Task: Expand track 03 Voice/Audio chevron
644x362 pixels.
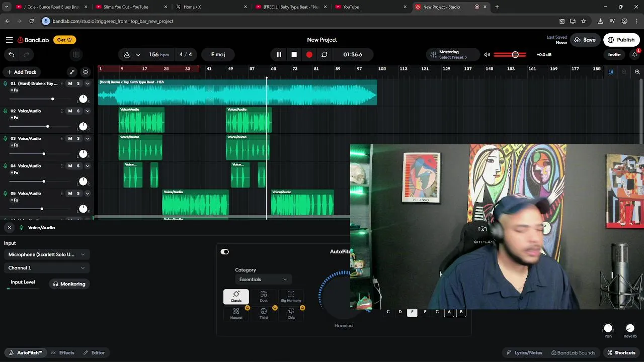Action: pyautogui.click(x=87, y=138)
